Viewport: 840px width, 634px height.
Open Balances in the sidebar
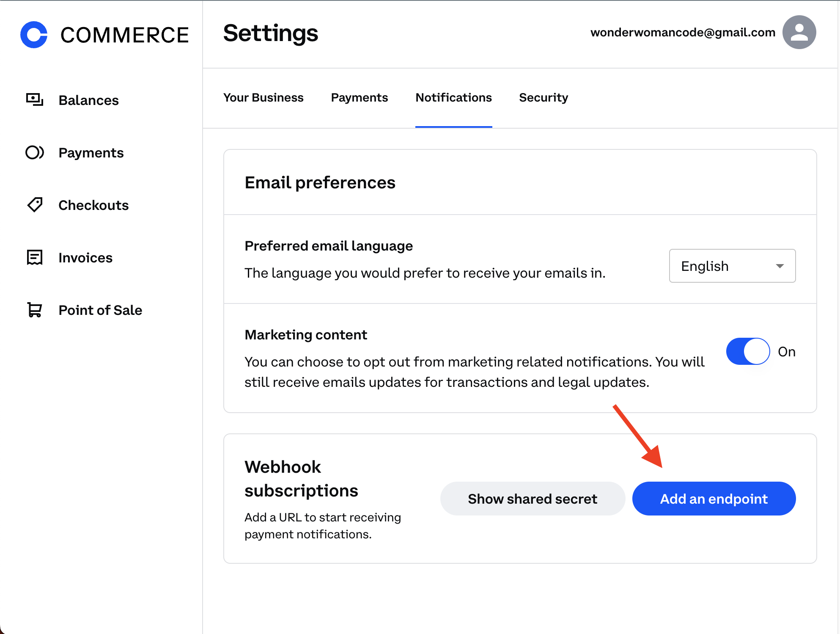pyautogui.click(x=88, y=100)
